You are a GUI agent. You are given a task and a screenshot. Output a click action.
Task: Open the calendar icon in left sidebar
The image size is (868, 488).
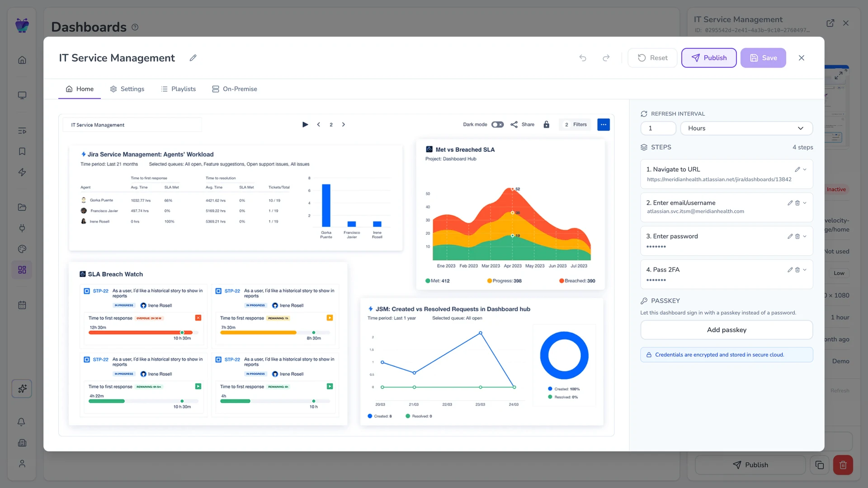click(x=22, y=305)
